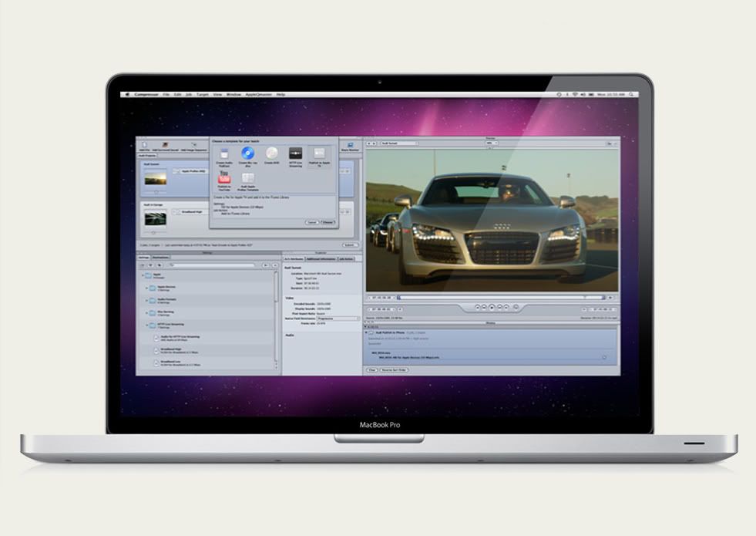Click the Apple menu icon
This screenshot has height=536, width=756.
127,95
